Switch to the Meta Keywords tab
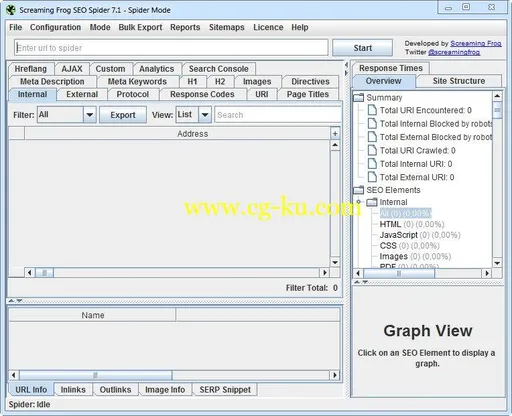The image size is (512, 416). point(137,81)
